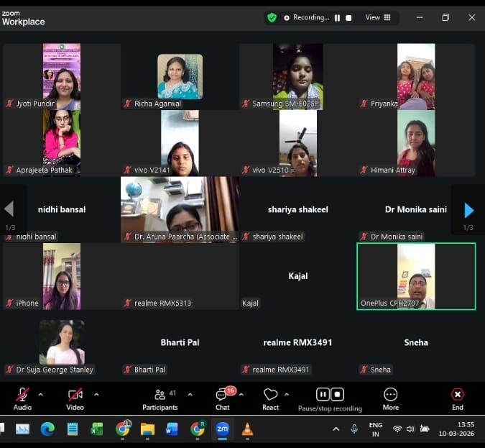The width and height of the screenshot is (485, 448).
Task: Open the Chat panel
Action: click(x=223, y=398)
